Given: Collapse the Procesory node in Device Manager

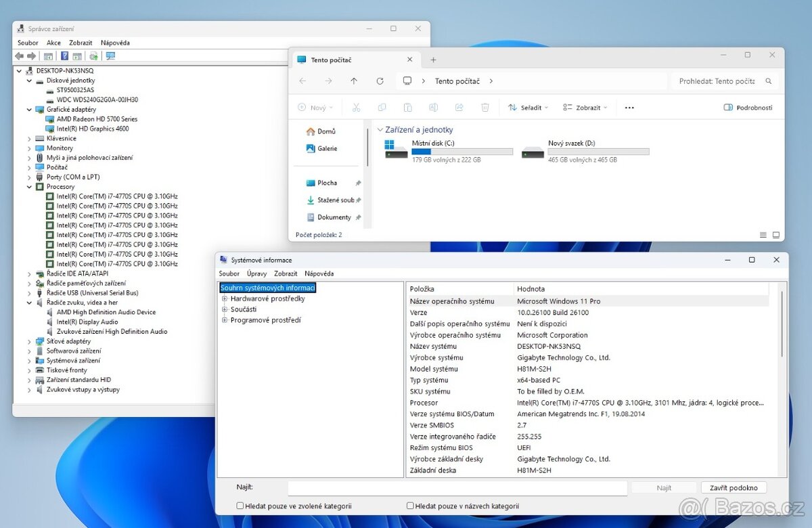Looking at the screenshot, I should click(29, 186).
